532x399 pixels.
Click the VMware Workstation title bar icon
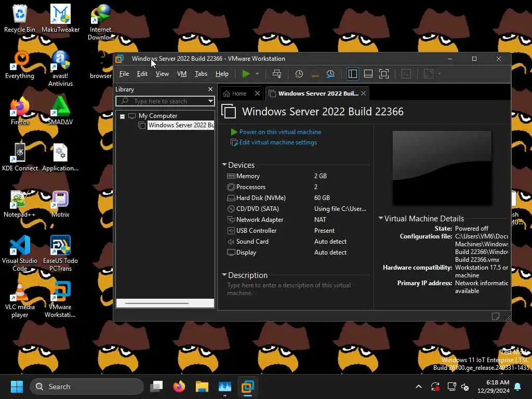click(x=119, y=59)
